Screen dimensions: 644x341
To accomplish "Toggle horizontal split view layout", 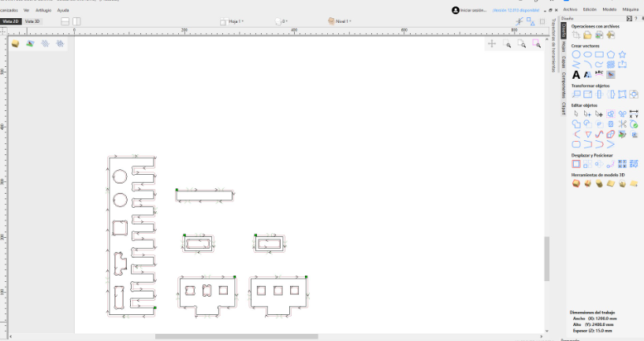I will coord(65,21).
